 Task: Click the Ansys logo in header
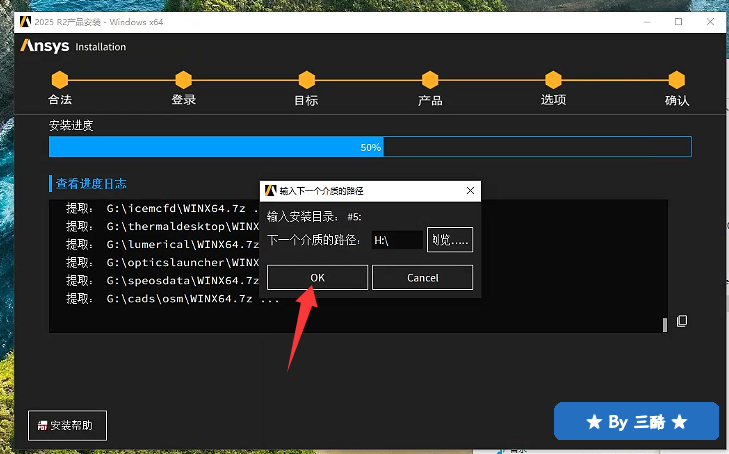click(45, 46)
